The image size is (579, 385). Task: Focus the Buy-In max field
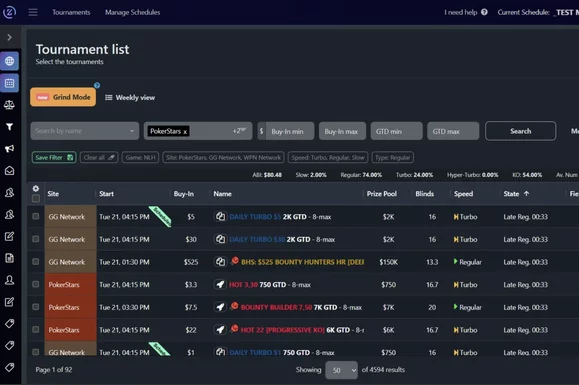[x=342, y=131]
